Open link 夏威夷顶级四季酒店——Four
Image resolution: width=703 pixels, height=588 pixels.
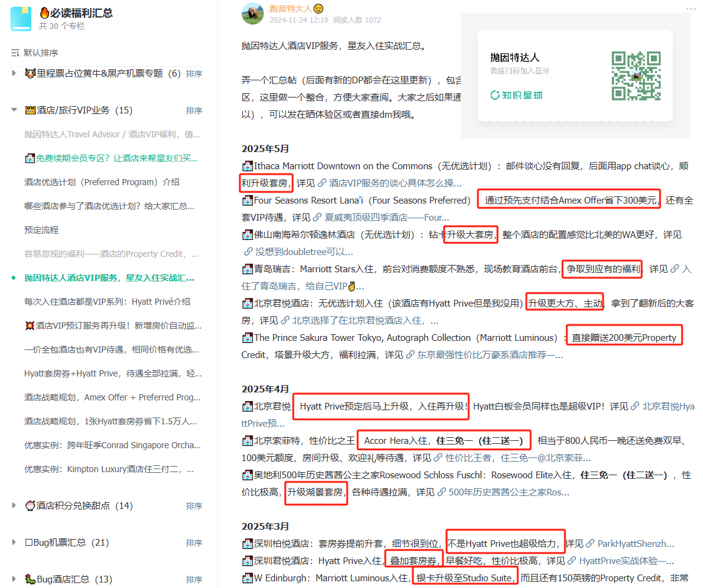pyautogui.click(x=381, y=218)
